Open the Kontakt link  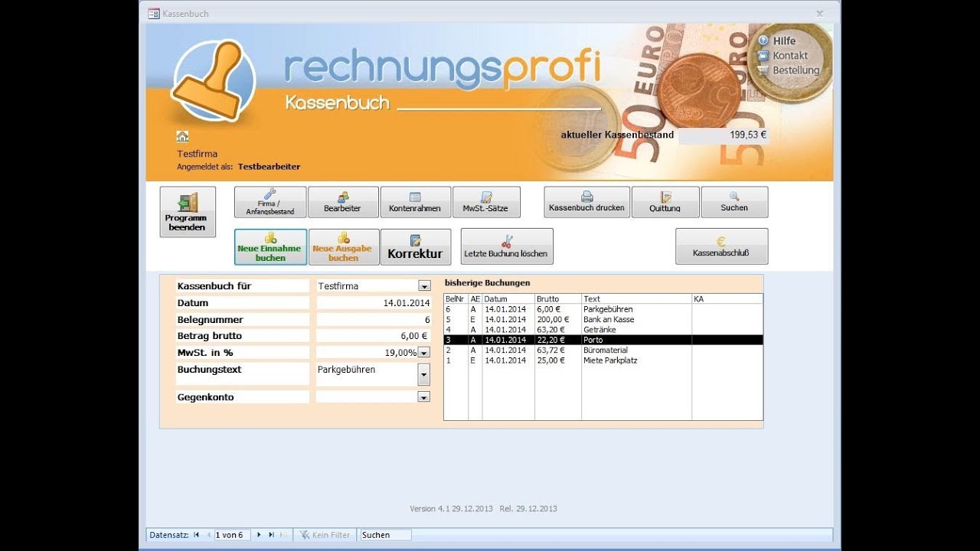point(790,55)
